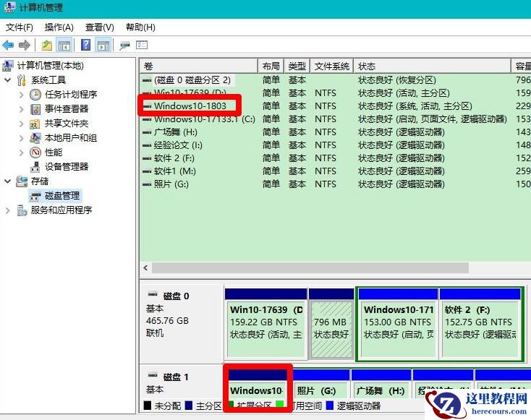This screenshot has width=531, height=420.
Task: Select Windows10-17133.1 (C:) volume row
Action: tap(335, 119)
